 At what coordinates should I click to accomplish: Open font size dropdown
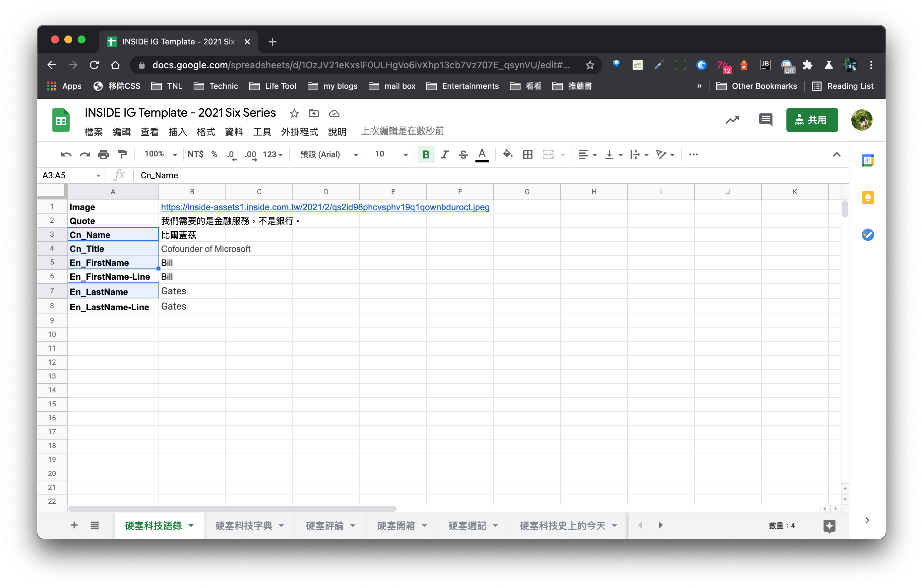(391, 154)
